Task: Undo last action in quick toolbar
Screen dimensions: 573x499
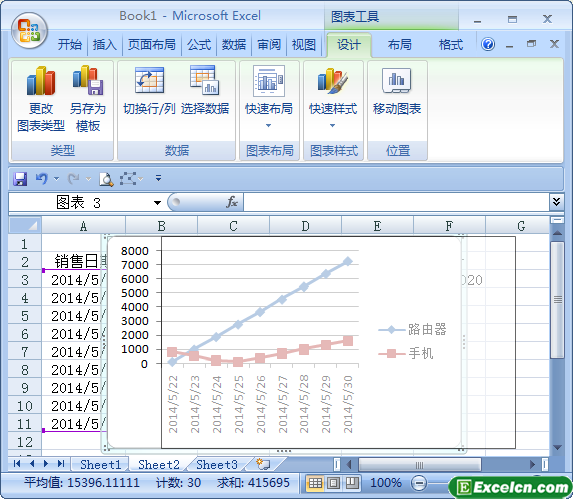Action: click(42, 179)
